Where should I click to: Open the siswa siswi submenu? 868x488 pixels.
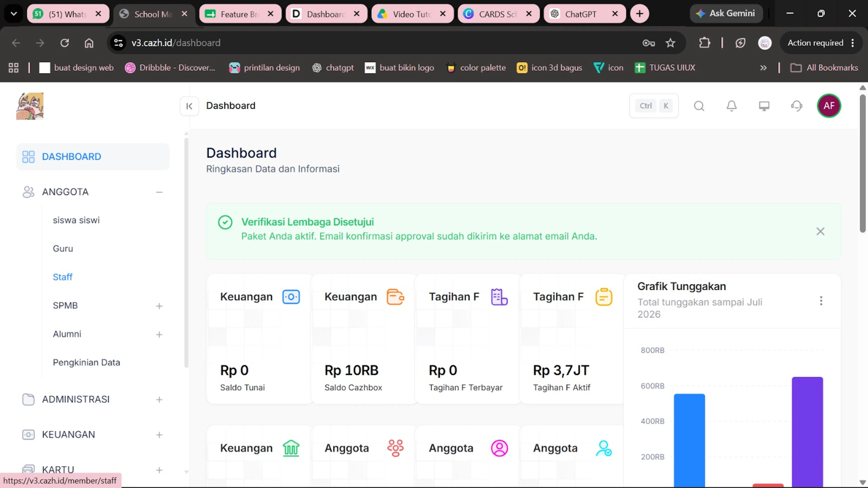(x=76, y=220)
